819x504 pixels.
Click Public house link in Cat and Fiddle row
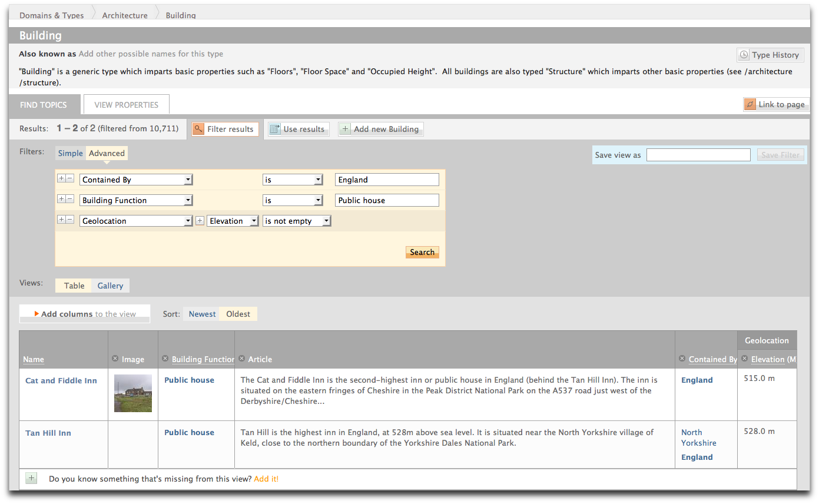189,380
